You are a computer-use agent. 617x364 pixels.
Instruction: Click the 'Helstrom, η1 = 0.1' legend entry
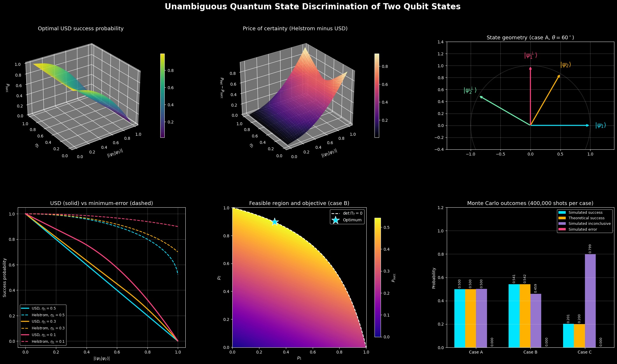(43, 342)
